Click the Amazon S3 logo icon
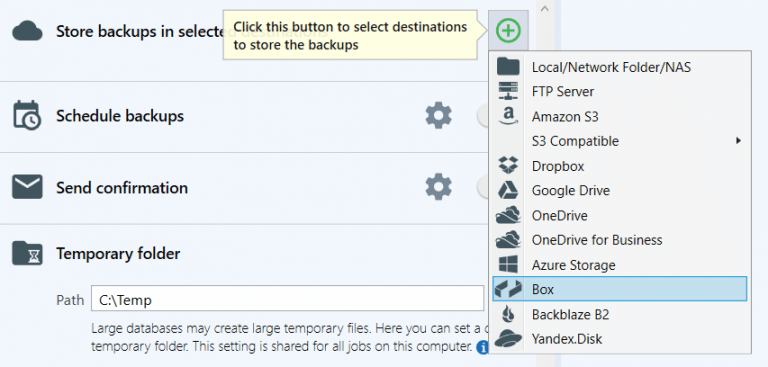 pyautogui.click(x=508, y=116)
